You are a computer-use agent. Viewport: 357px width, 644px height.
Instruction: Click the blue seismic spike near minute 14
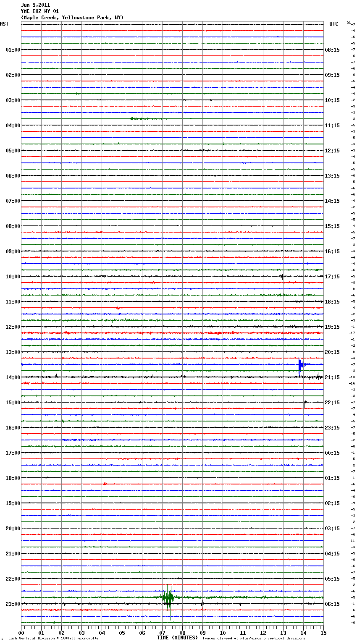coord(302,364)
